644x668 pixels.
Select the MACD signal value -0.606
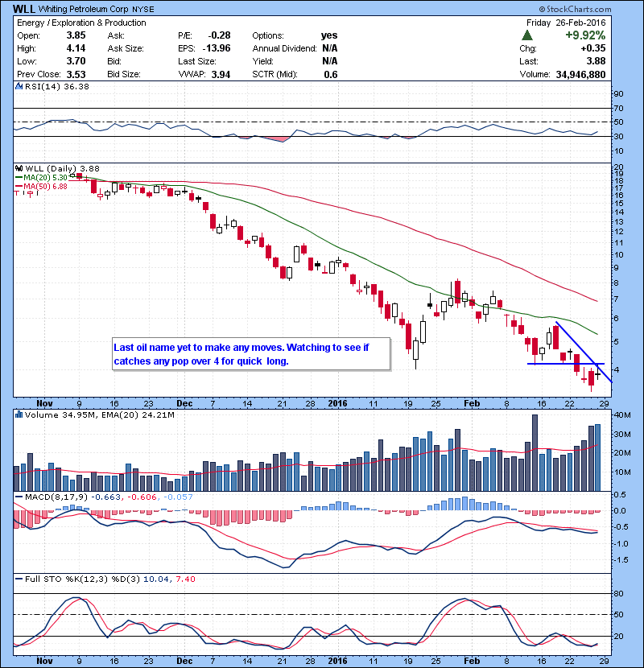[x=142, y=497]
